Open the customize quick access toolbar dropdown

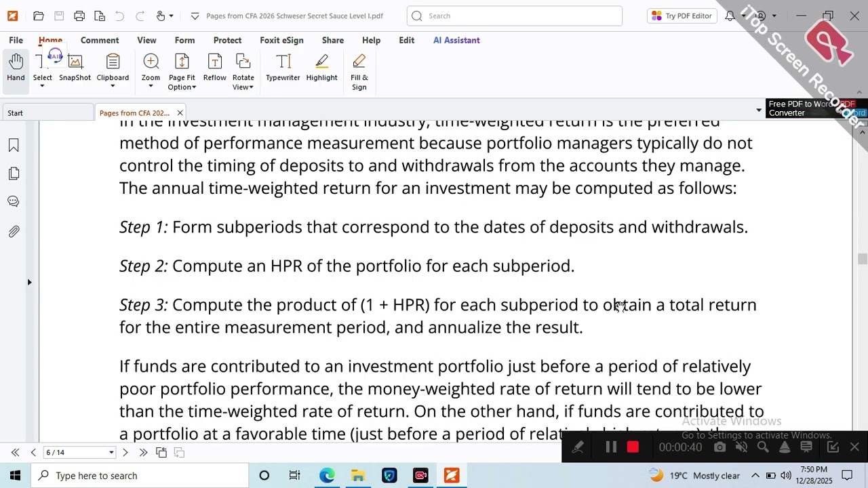195,16
